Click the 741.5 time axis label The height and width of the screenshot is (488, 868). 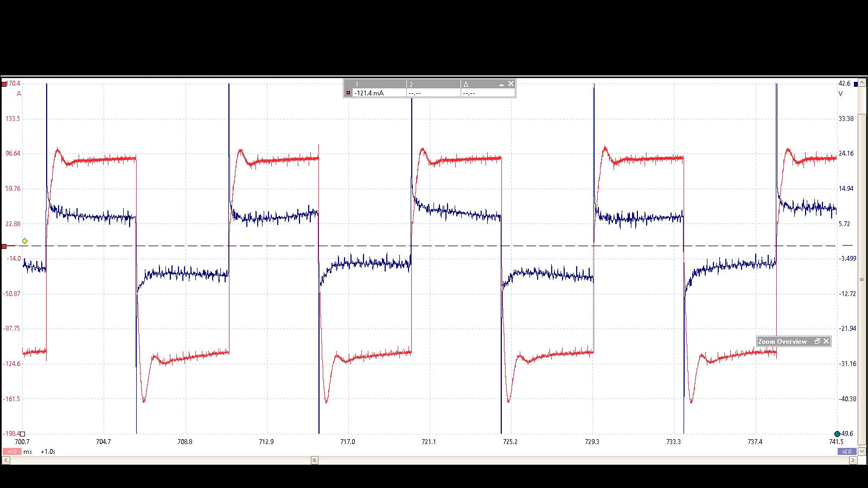(x=836, y=442)
